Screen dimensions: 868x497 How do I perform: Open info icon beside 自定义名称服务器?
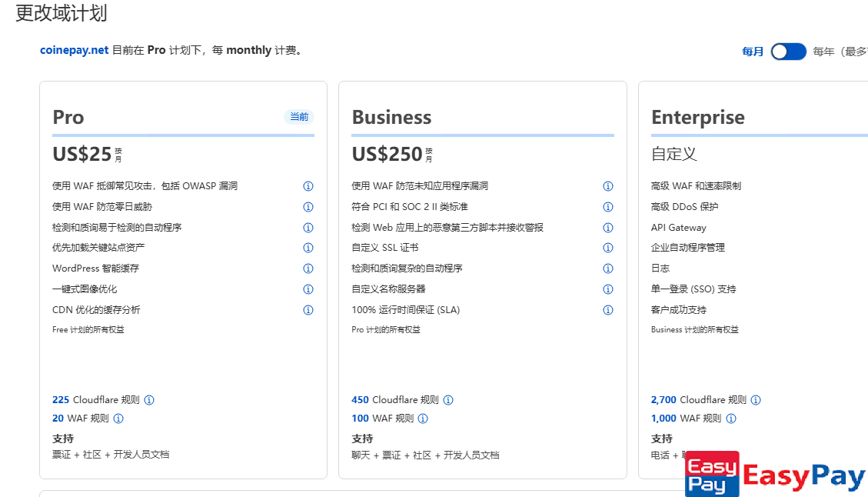tap(608, 289)
